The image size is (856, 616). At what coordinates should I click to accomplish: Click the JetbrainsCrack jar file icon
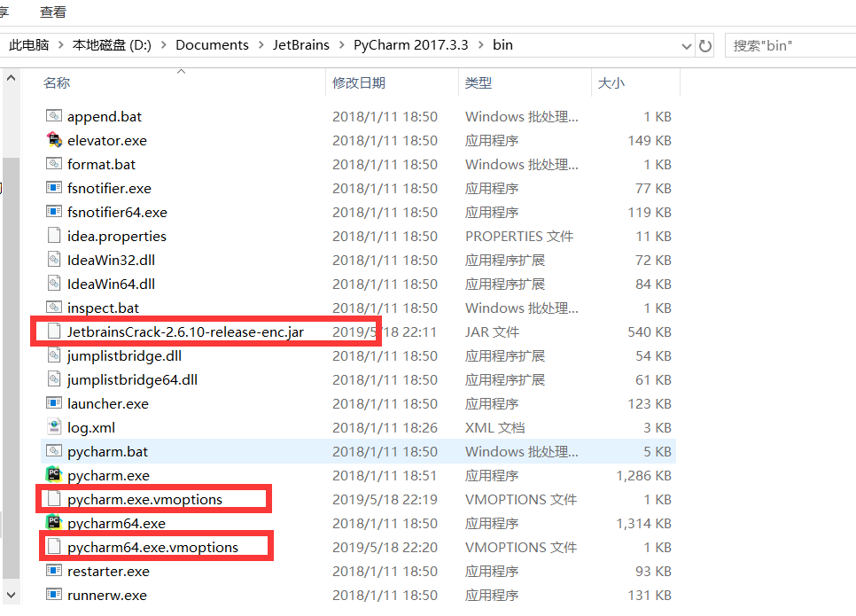coord(53,331)
